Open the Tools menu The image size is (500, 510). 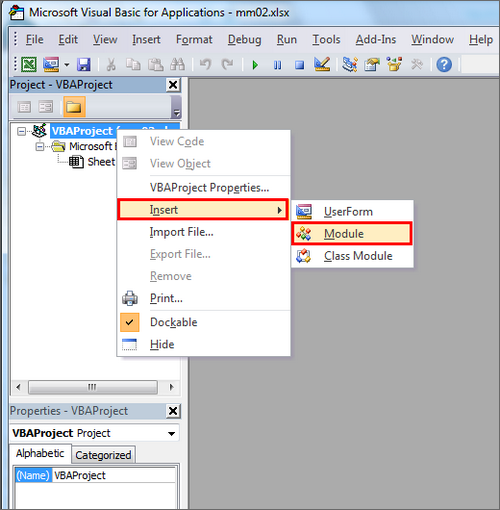pos(326,40)
